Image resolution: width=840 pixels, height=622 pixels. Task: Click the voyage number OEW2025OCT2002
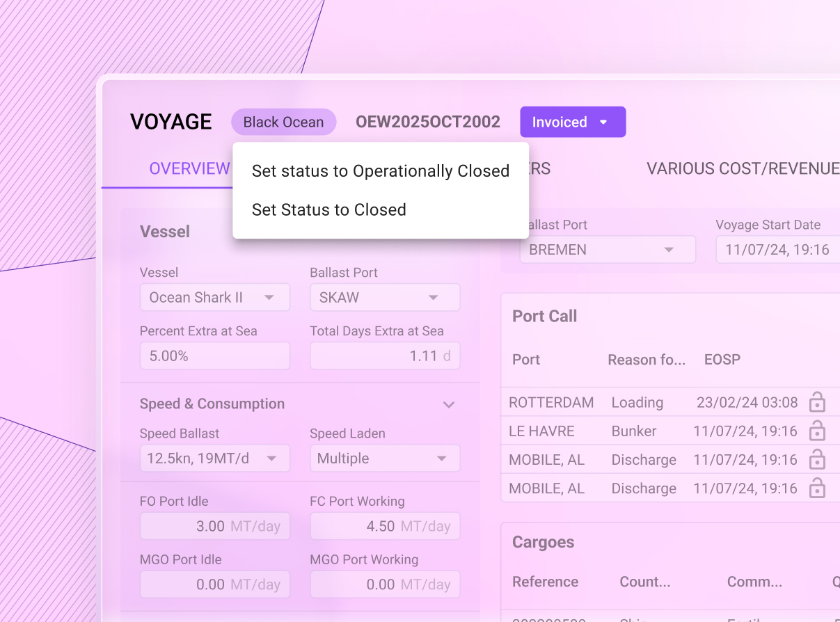(428, 122)
